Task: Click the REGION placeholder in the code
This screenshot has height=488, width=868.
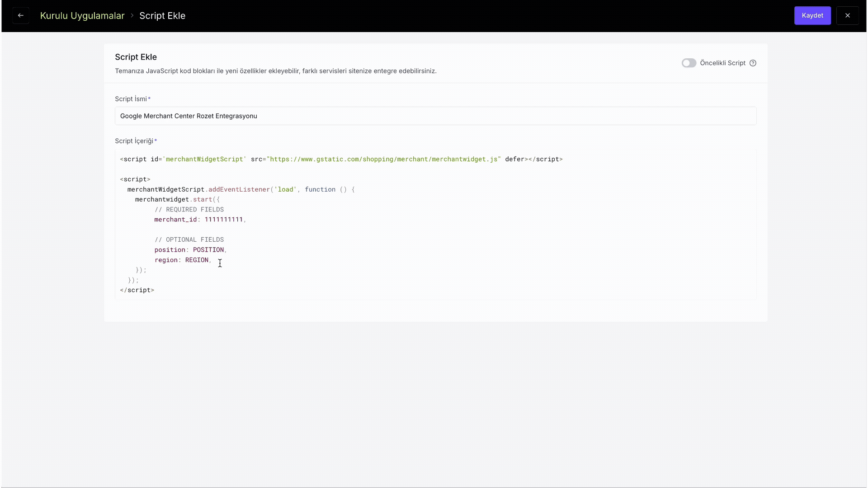Action: click(x=197, y=260)
